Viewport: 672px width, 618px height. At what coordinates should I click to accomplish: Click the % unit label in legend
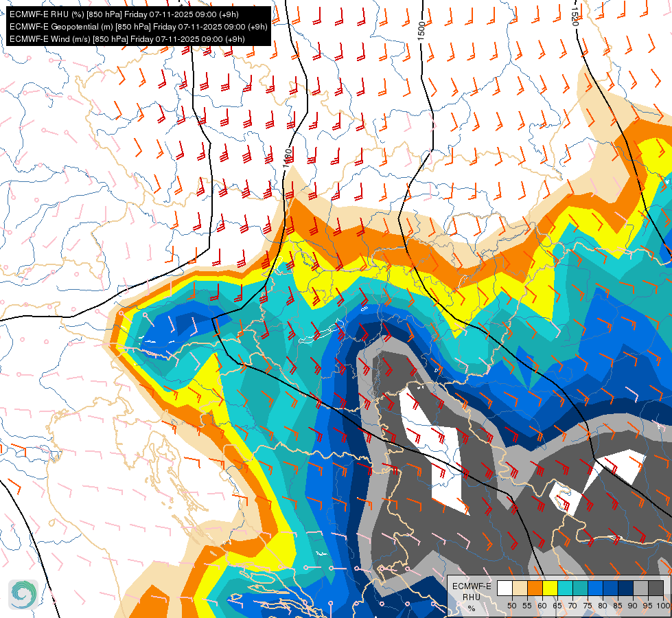(472, 608)
